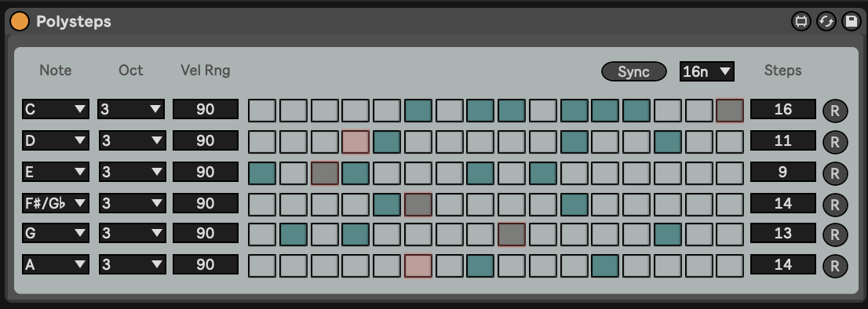Open the E note dropdown
This screenshot has height=309, width=868.
[x=56, y=172]
